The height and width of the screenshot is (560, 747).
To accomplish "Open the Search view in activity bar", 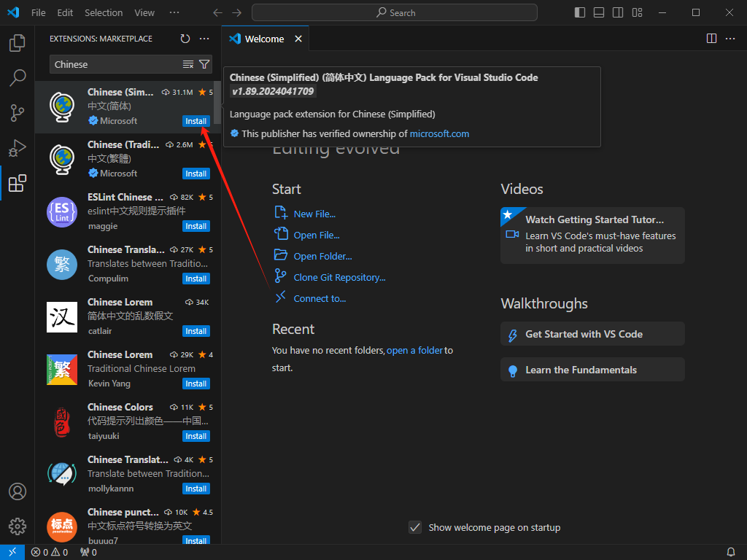I will click(x=18, y=78).
